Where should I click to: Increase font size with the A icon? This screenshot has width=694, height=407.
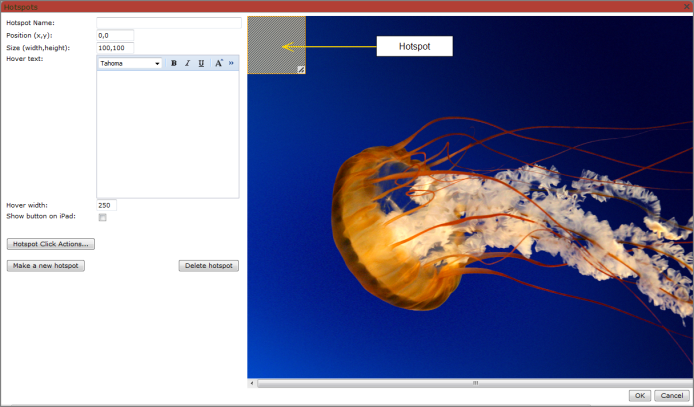[x=219, y=63]
